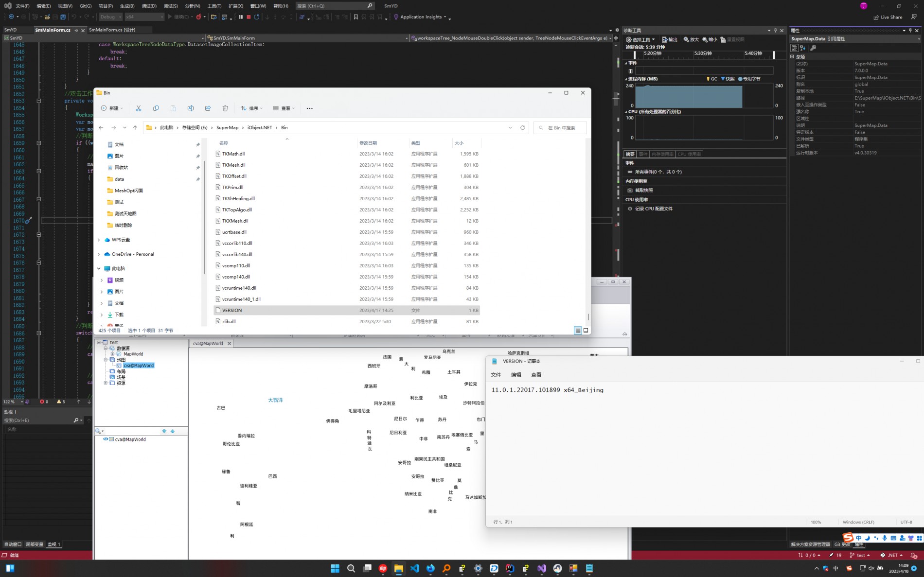Go up one folder level in Explorer
The height and width of the screenshot is (577, 924).
pyautogui.click(x=135, y=127)
